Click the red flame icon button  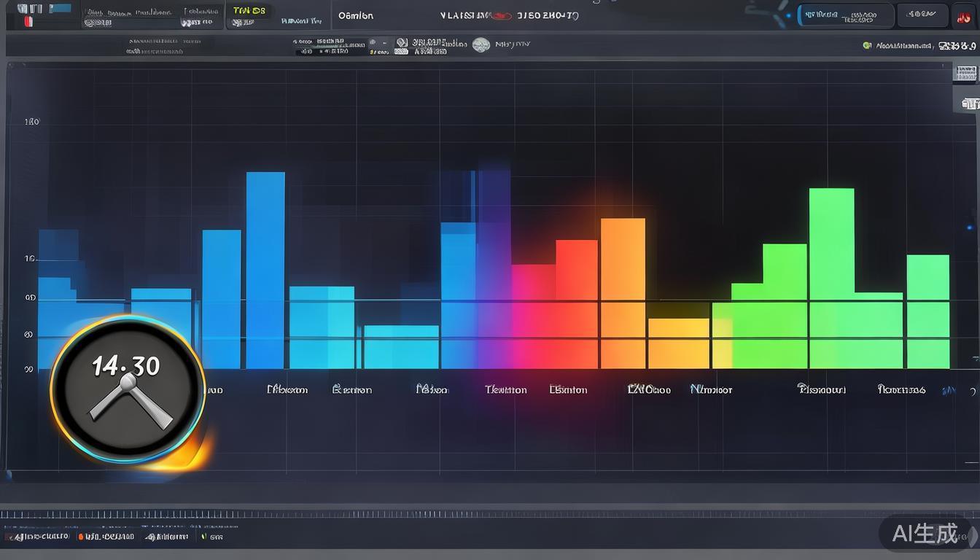click(961, 15)
